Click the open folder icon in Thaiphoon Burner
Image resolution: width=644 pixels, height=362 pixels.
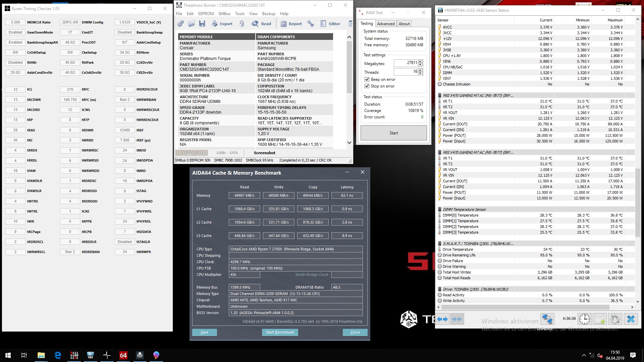click(191, 23)
